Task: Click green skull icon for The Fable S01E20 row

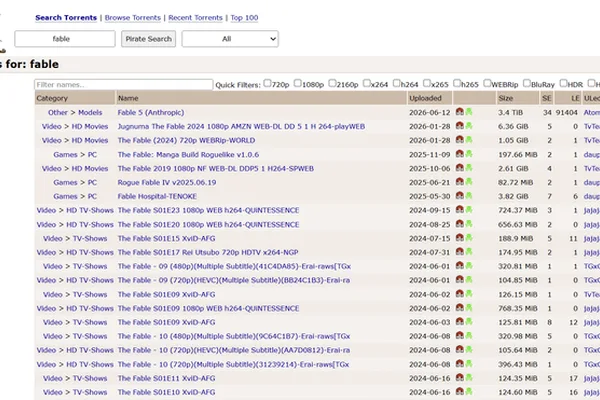Action: [469, 224]
